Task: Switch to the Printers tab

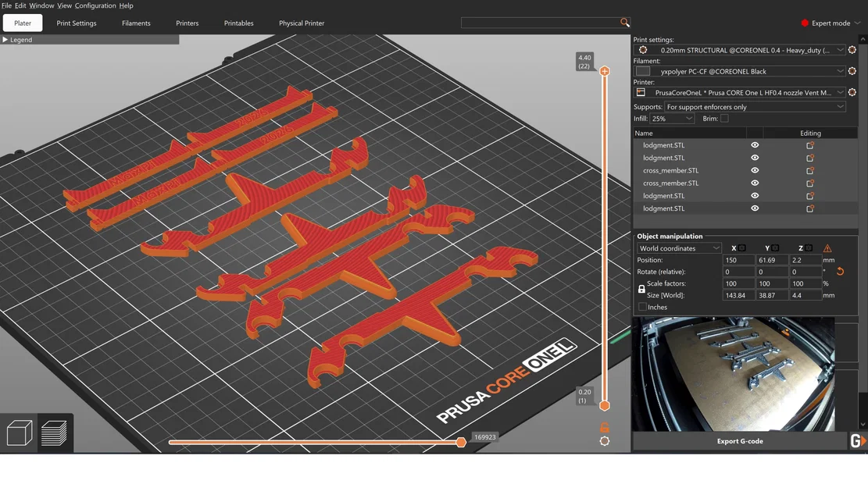Action: tap(187, 23)
